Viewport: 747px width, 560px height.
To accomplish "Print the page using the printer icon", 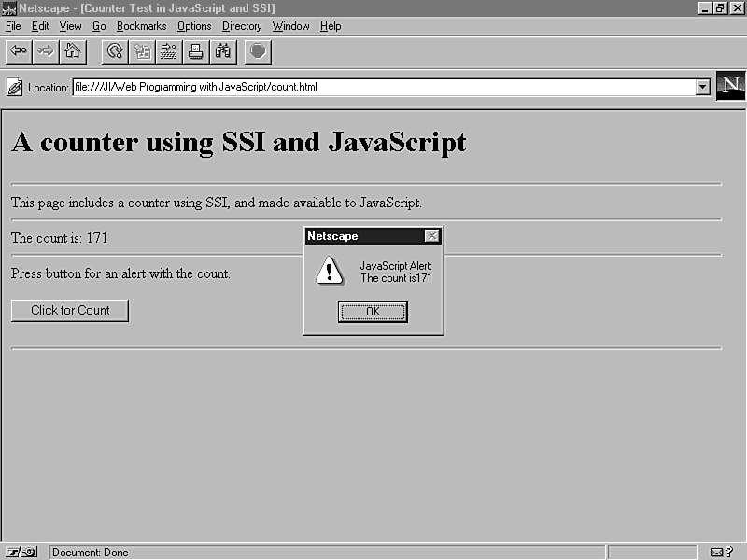I will pos(196,51).
